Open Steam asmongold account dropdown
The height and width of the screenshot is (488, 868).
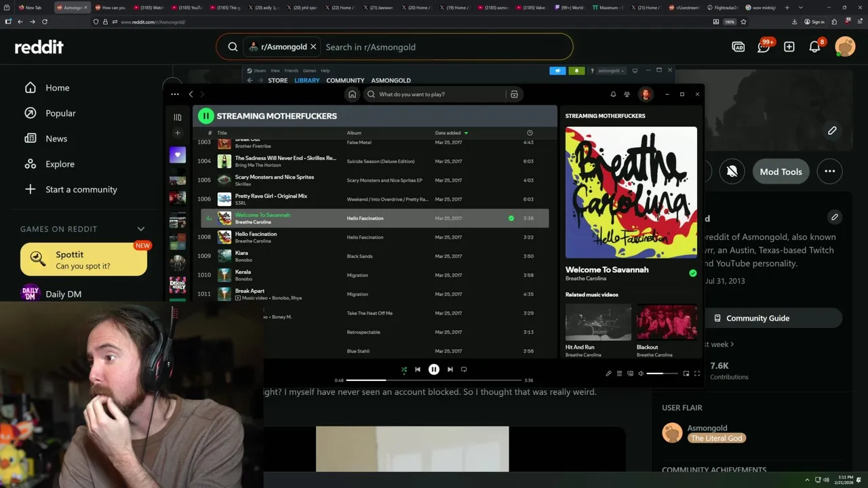[610, 70]
